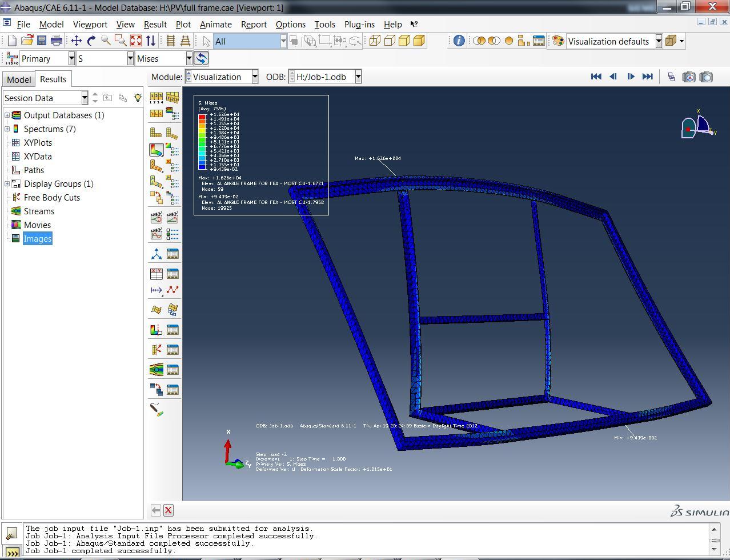Click the Plot Contours on Deformed Shape icon
The width and height of the screenshot is (730, 560).
point(157,150)
